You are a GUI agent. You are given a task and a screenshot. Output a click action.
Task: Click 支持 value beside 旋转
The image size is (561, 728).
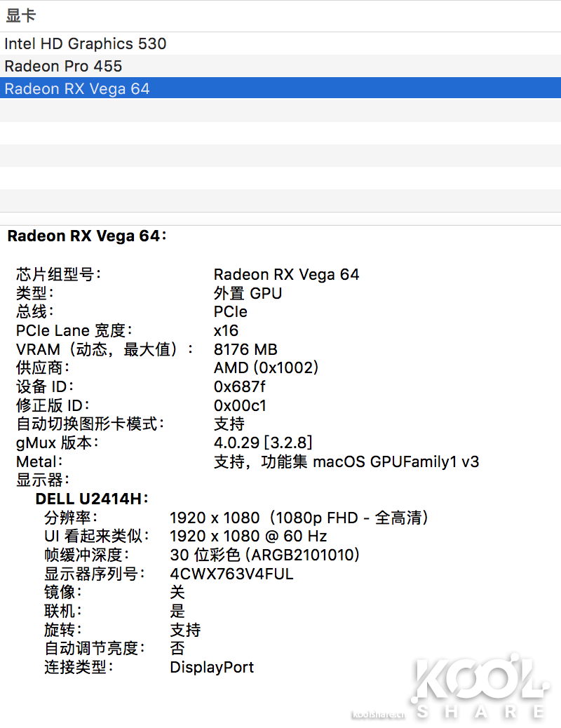[x=185, y=630]
